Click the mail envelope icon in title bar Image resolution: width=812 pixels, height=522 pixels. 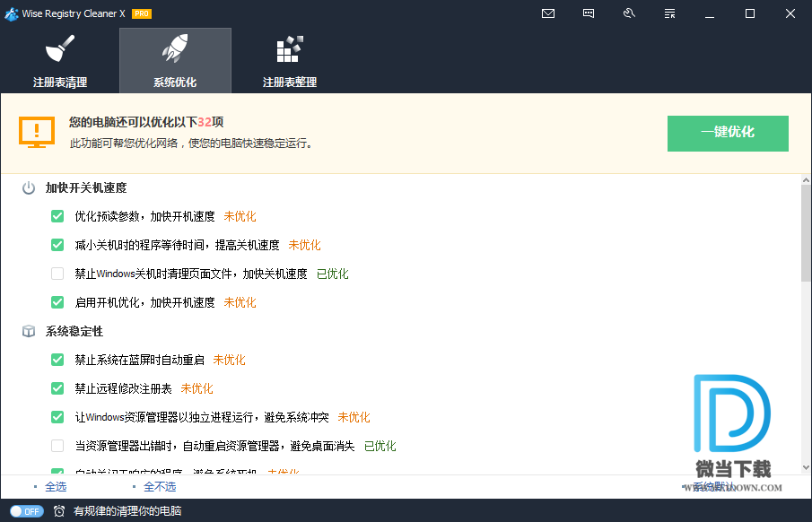[548, 13]
